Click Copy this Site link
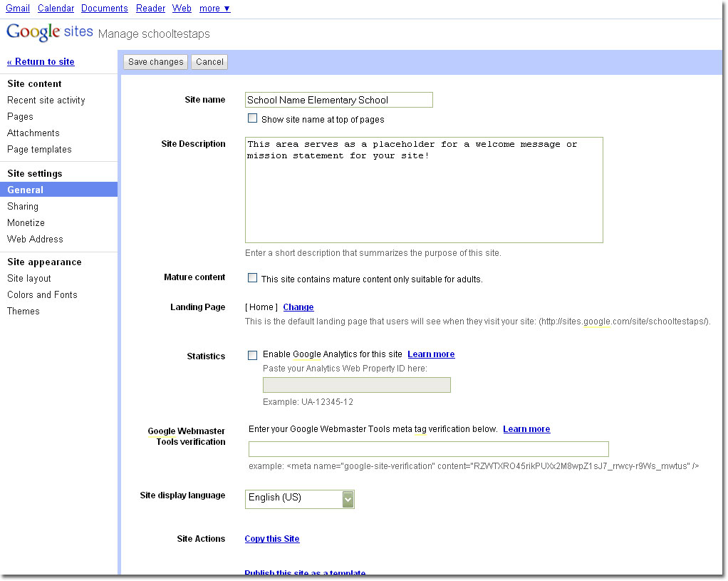 [x=272, y=539]
